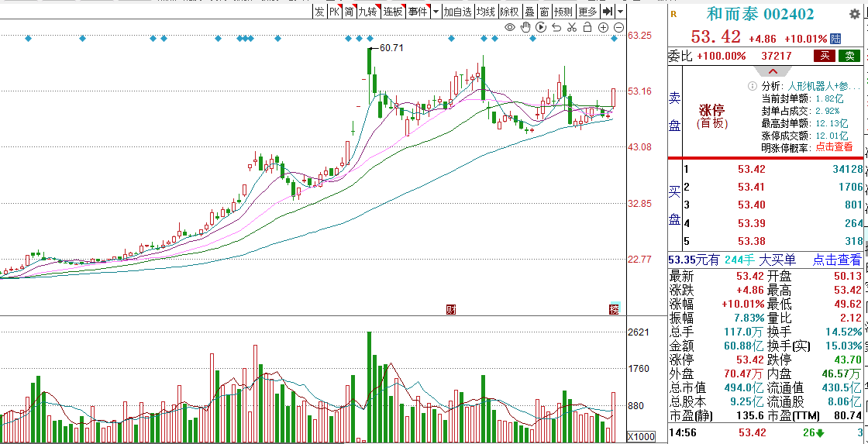The image size is (868, 444).
Task: Expand the dropdown arrow after 事件
Action: [436, 12]
